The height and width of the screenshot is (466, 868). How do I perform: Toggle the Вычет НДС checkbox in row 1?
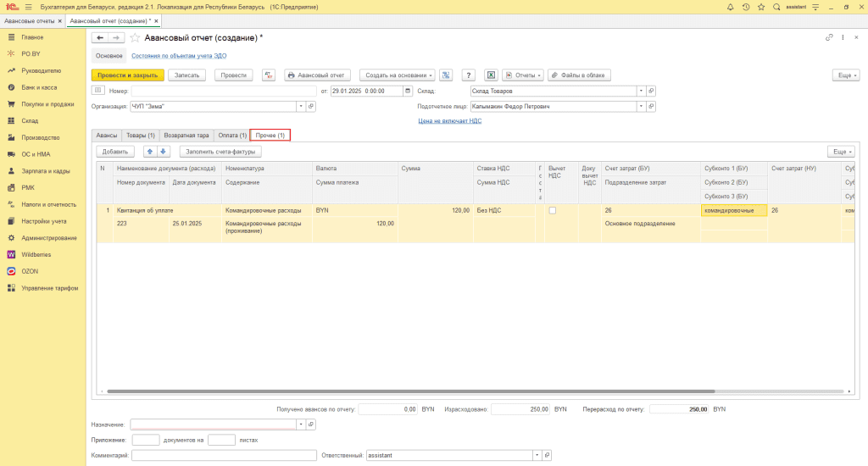coord(553,210)
